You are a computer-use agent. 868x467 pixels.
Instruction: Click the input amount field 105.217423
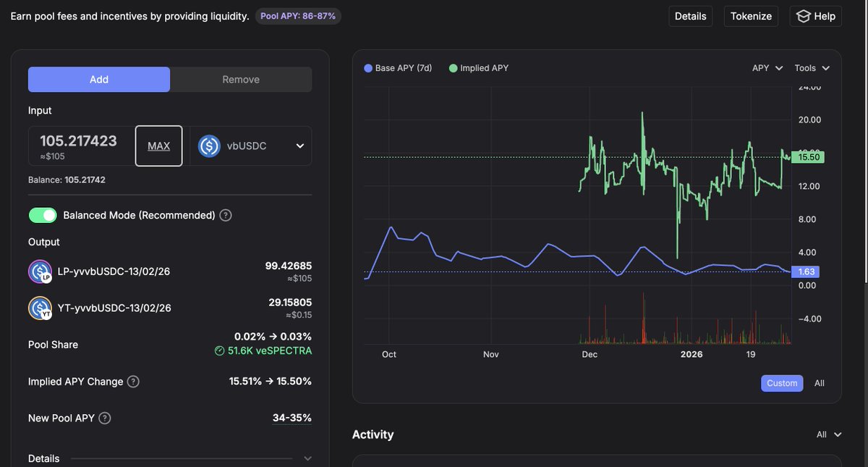click(x=78, y=141)
